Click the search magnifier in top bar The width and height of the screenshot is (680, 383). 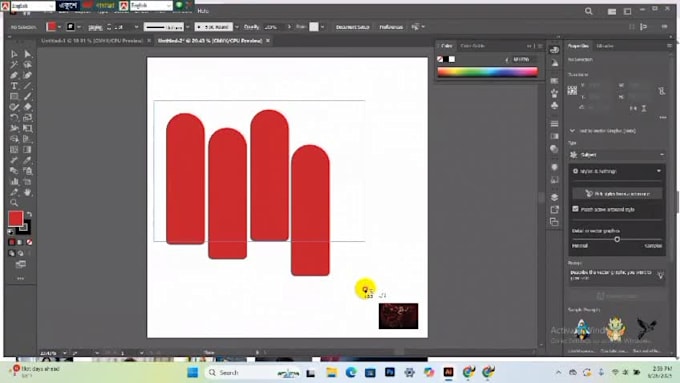[x=588, y=11]
